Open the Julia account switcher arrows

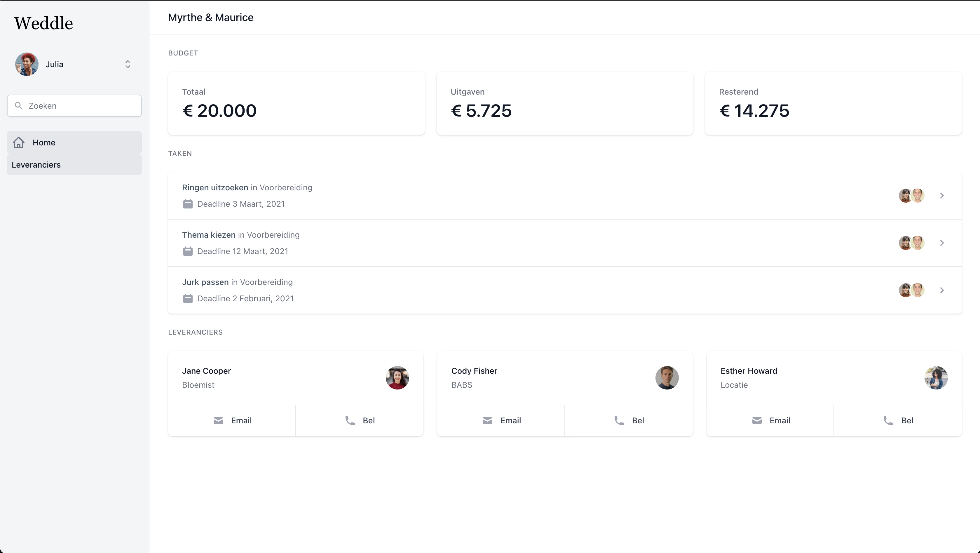click(128, 64)
